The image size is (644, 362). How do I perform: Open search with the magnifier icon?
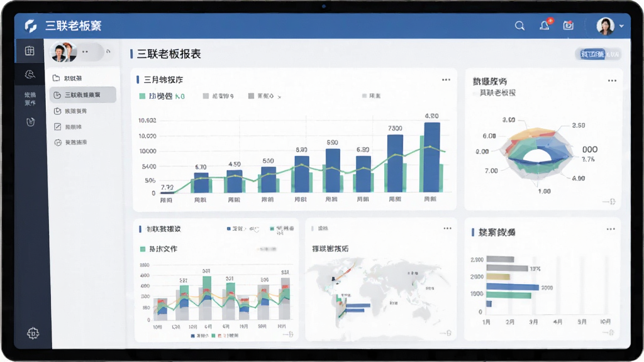pos(519,26)
